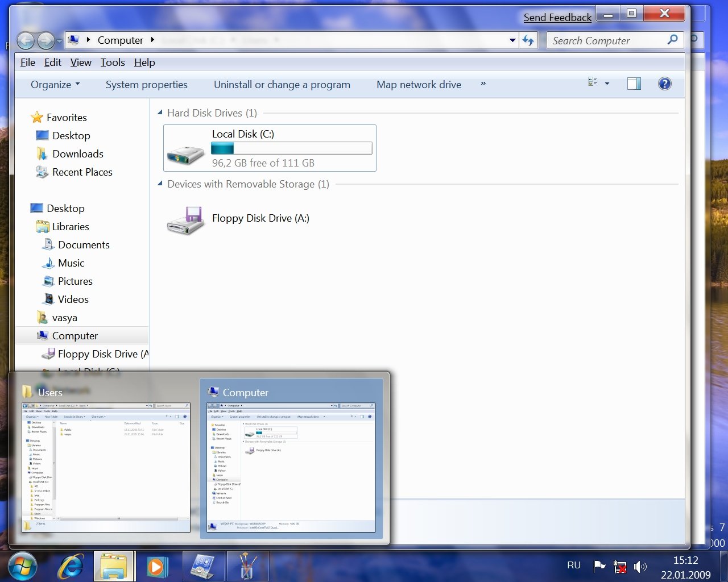This screenshot has width=728, height=582.
Task: Click the Windows Explorer taskbar button
Action: (114, 566)
